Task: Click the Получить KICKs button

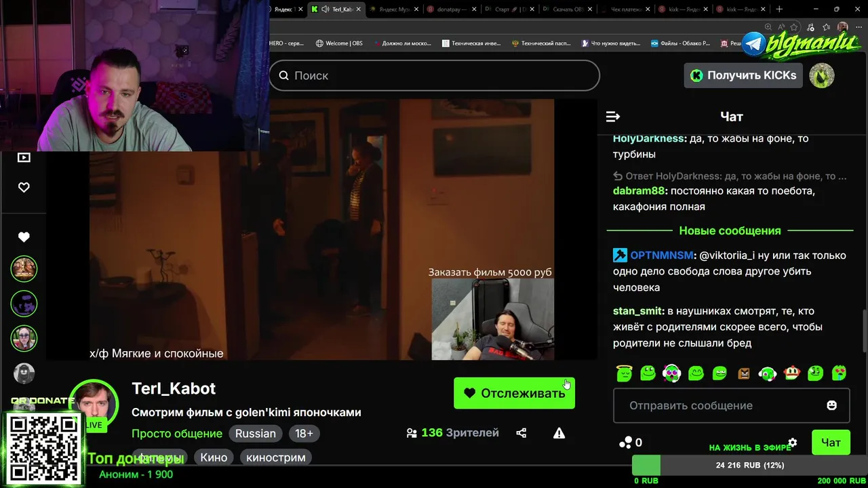Action: tap(743, 75)
